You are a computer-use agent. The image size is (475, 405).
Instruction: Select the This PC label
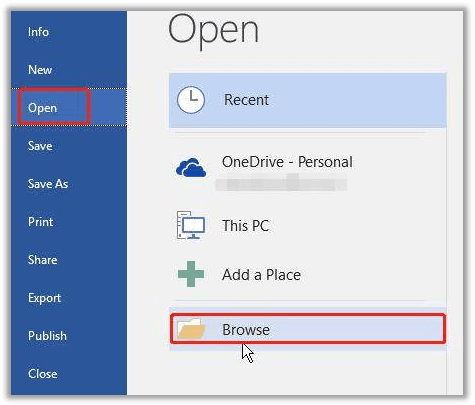tap(246, 226)
